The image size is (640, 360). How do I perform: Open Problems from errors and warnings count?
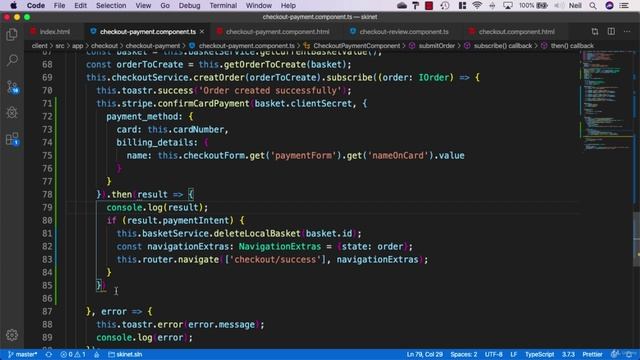[73, 354]
